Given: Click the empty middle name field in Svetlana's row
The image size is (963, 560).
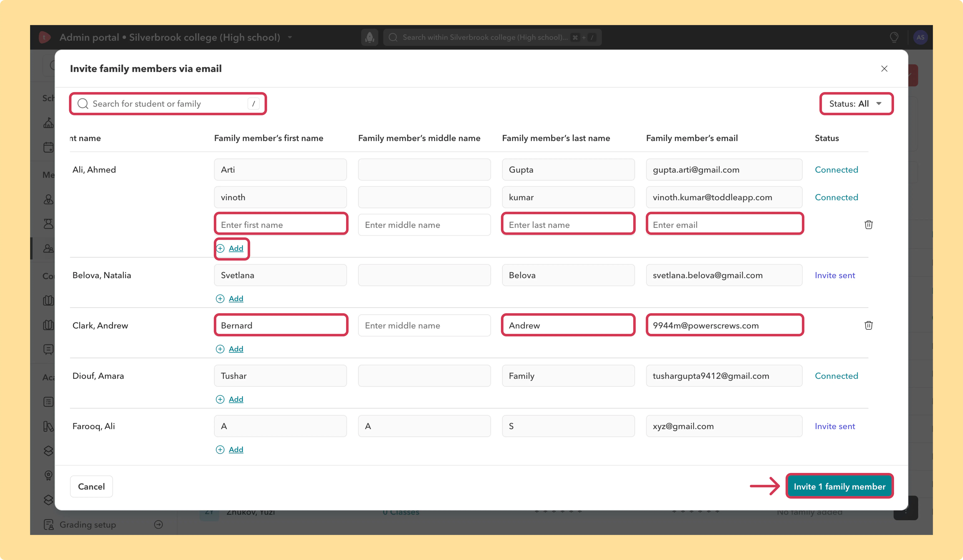Looking at the screenshot, I should coord(424,275).
